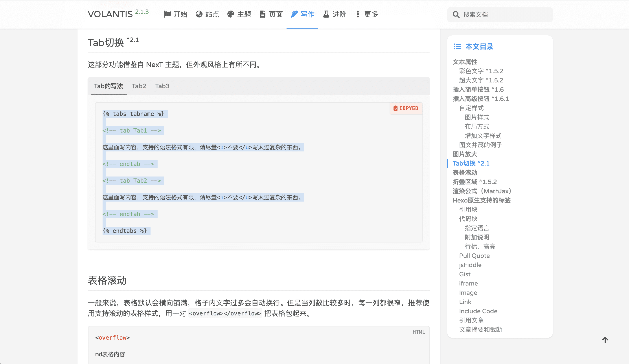Switch to the Tab2 tab
629x364 pixels.
pyautogui.click(x=139, y=86)
